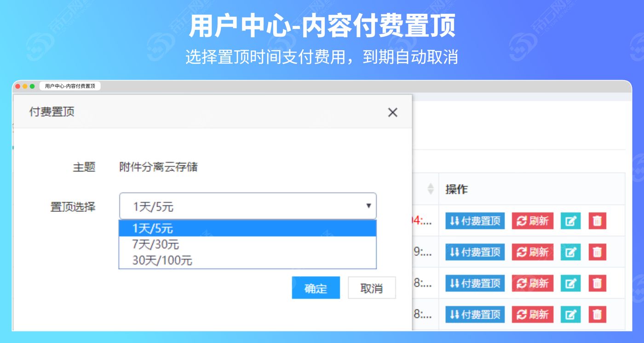Screen dimensions: 644x343
Task: Click the trash delete icon in the fourth row
Action: point(597,314)
